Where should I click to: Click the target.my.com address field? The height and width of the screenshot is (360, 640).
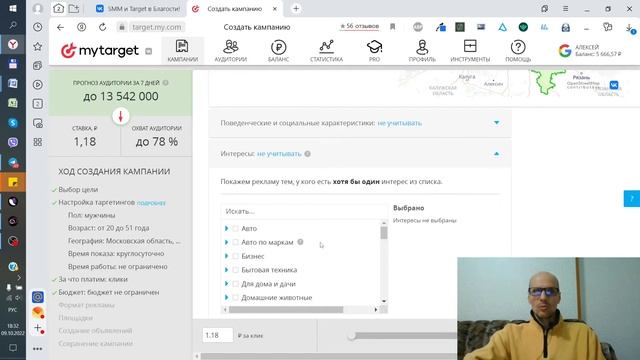pos(157,27)
